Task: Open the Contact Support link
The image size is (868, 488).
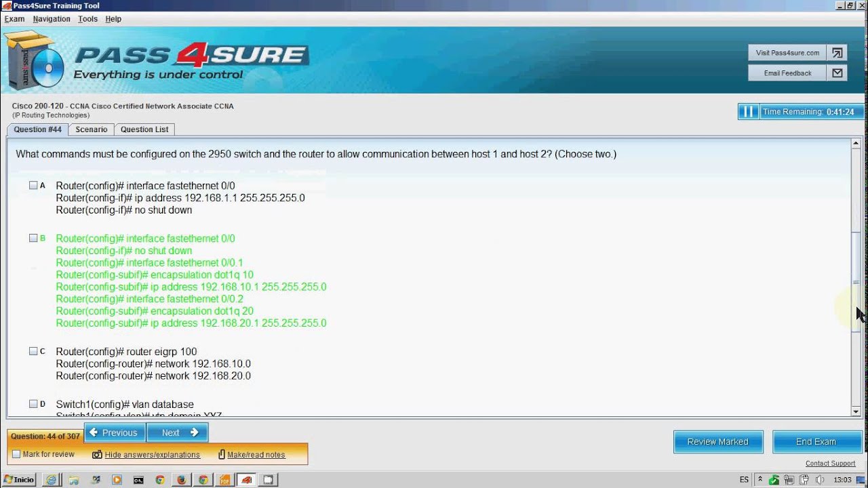Action: click(831, 464)
